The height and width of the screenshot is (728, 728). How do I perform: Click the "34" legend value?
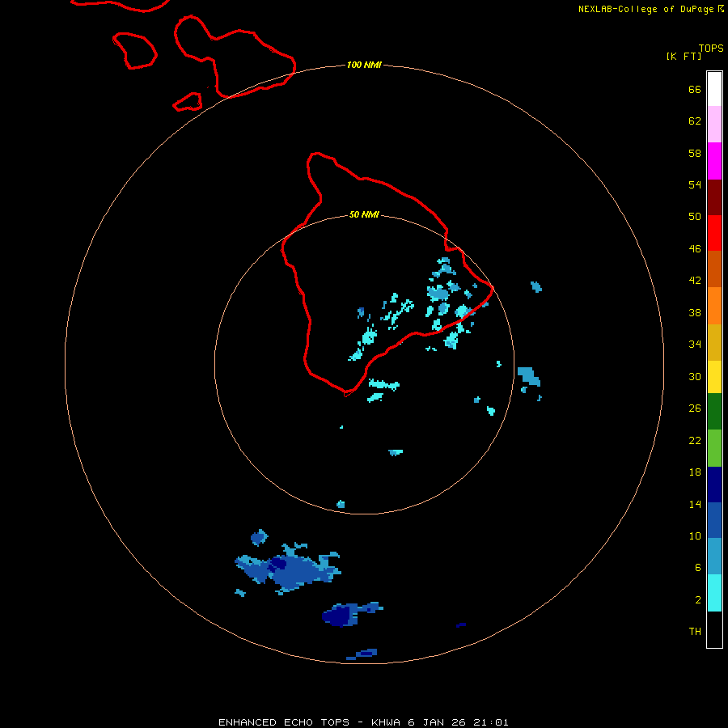pyautogui.click(x=695, y=345)
